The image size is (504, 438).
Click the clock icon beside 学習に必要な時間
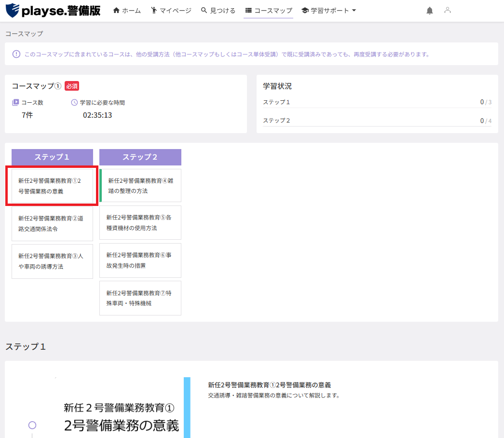coord(74,102)
